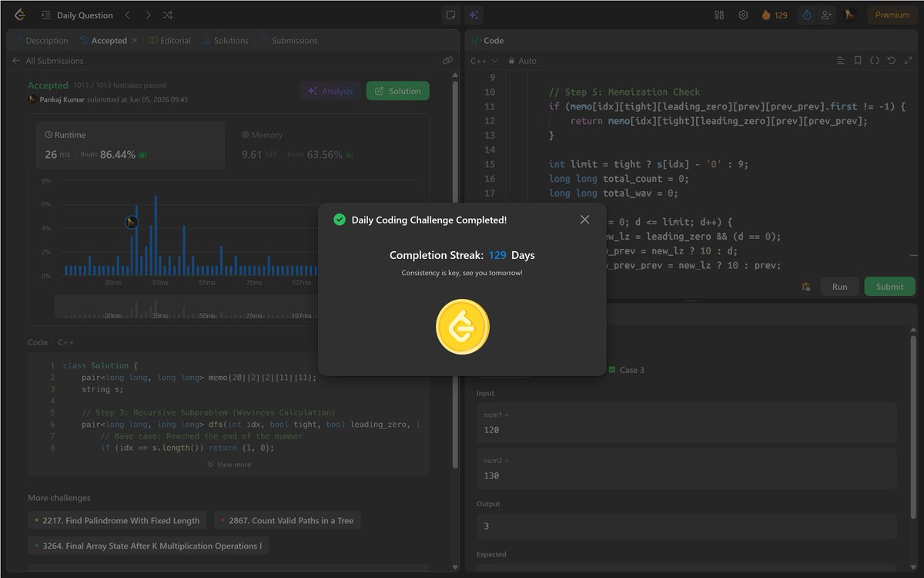Switch to the Submissions tab
The image size is (924, 578).
tap(289, 40)
